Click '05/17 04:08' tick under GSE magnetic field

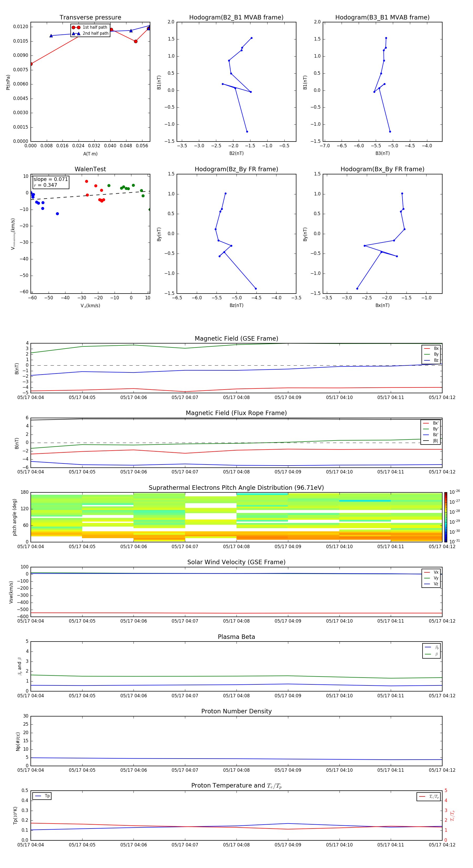[x=236, y=398]
